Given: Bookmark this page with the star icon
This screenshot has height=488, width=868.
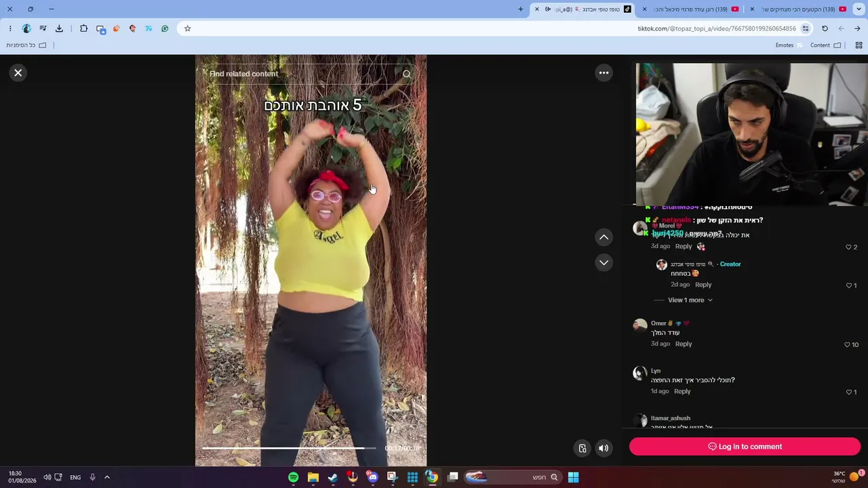Looking at the screenshot, I should (188, 28).
